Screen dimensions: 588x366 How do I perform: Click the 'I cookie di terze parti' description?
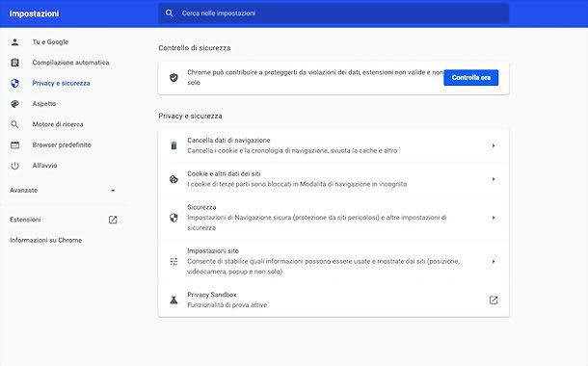click(297, 184)
